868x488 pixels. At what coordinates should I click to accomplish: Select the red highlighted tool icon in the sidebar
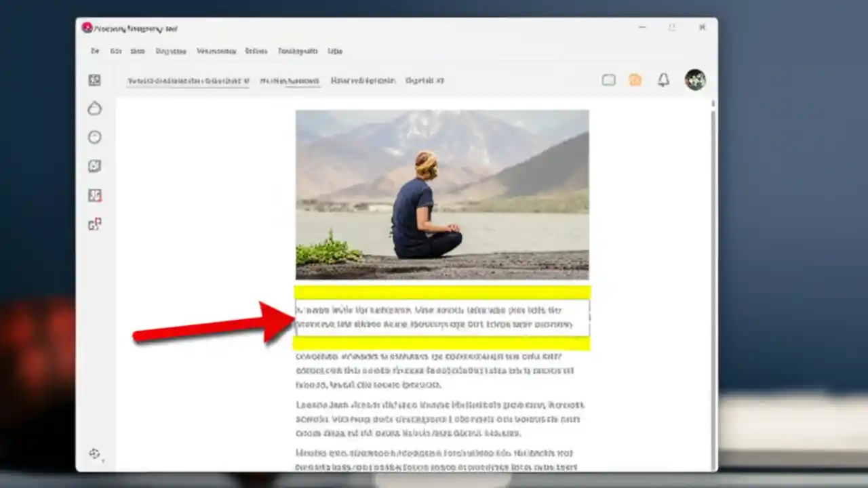click(x=94, y=196)
